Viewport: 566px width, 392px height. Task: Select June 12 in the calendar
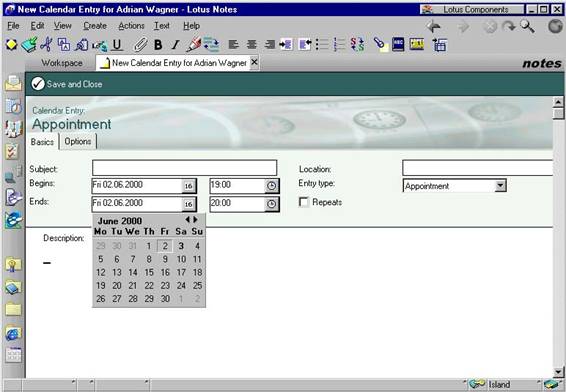tap(101, 273)
